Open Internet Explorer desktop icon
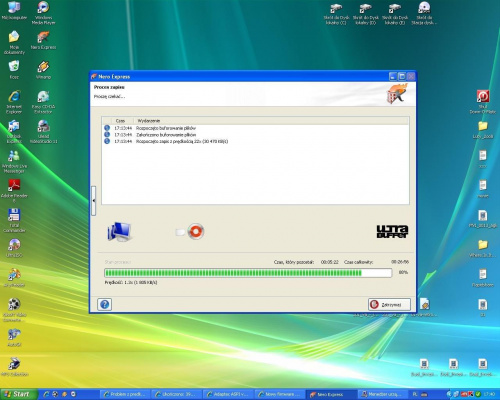Screen dimensions: 500x400 click(x=14, y=102)
